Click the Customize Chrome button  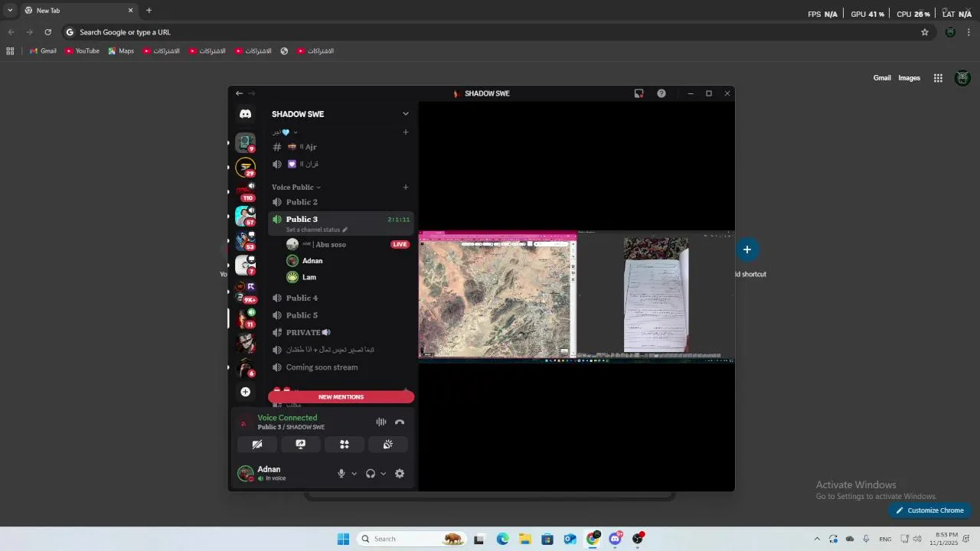930,510
